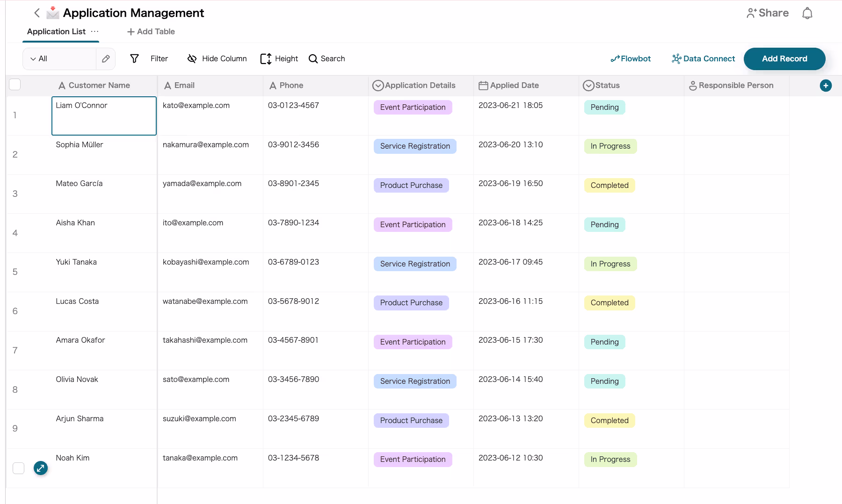
Task: Click the expand-record icon on the last row
Action: click(41, 468)
